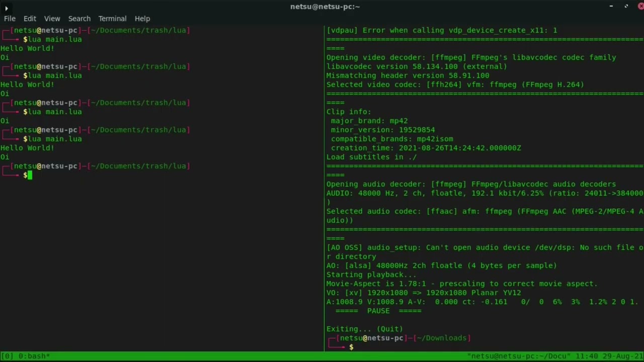Click the 'creation_time: 2021-08-26T14:24:42' line
644x362 pixels.
point(426,148)
